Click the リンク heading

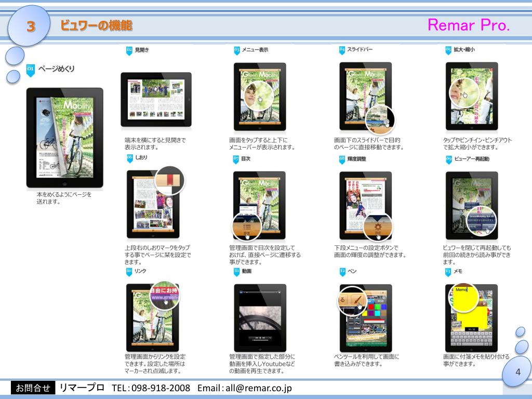140,271
